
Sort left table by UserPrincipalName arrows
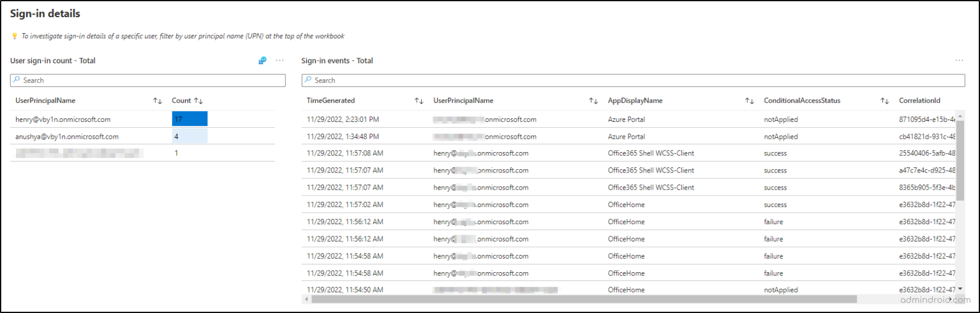[158, 101]
